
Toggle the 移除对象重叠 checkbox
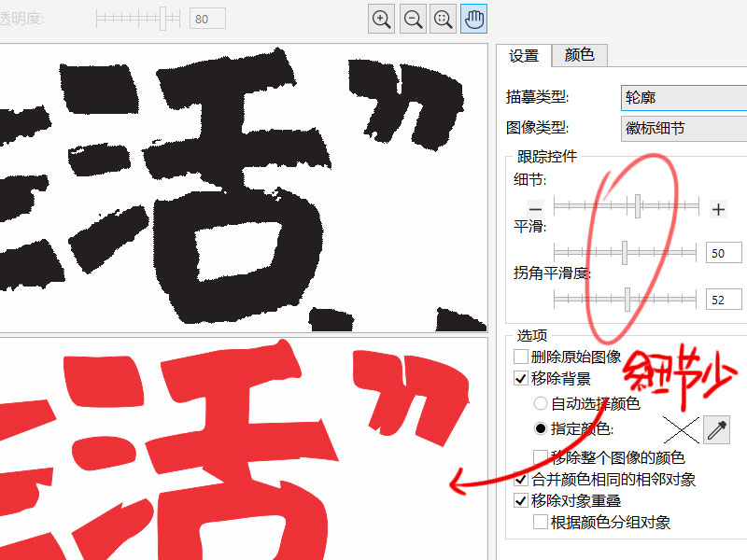521,500
